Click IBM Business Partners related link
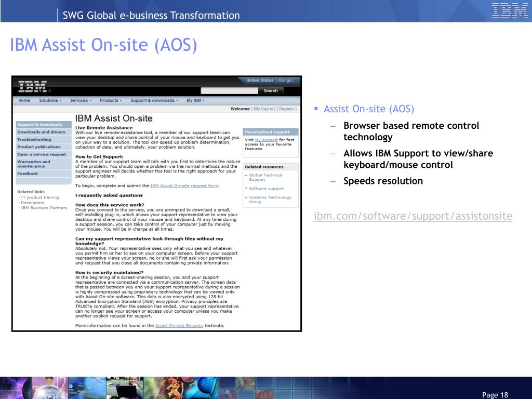The height and width of the screenshot is (399, 532). pyautogui.click(x=44, y=208)
